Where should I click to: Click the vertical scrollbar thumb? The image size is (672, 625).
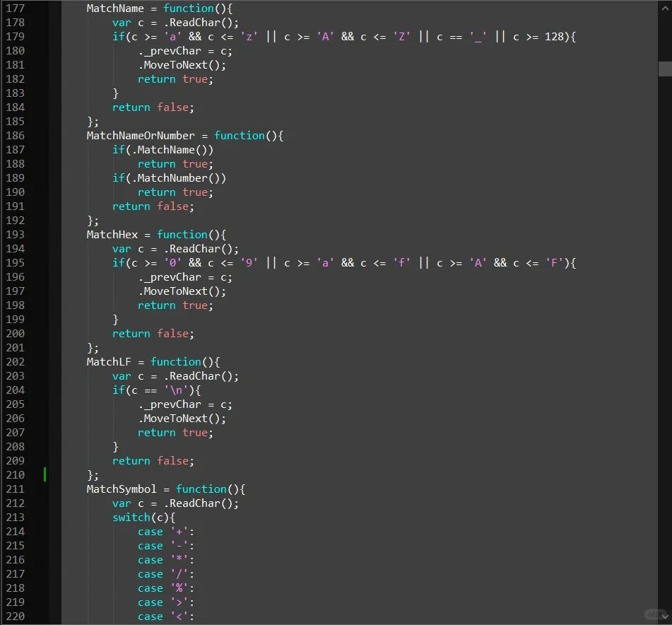[x=665, y=69]
